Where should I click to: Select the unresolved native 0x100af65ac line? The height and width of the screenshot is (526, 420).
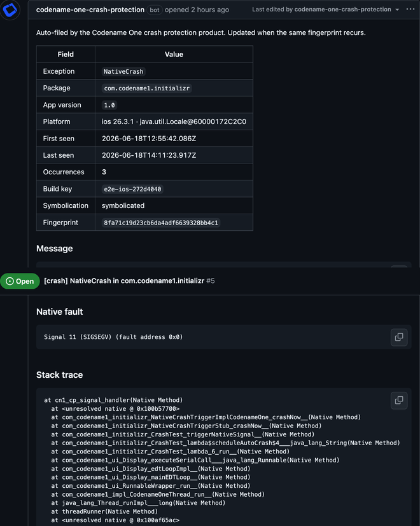(115, 520)
